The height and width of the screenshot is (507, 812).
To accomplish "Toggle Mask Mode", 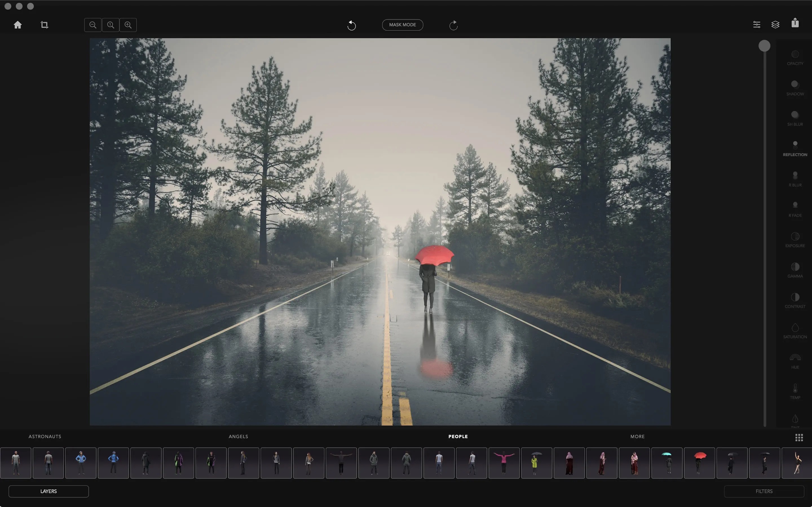I will click(x=402, y=25).
